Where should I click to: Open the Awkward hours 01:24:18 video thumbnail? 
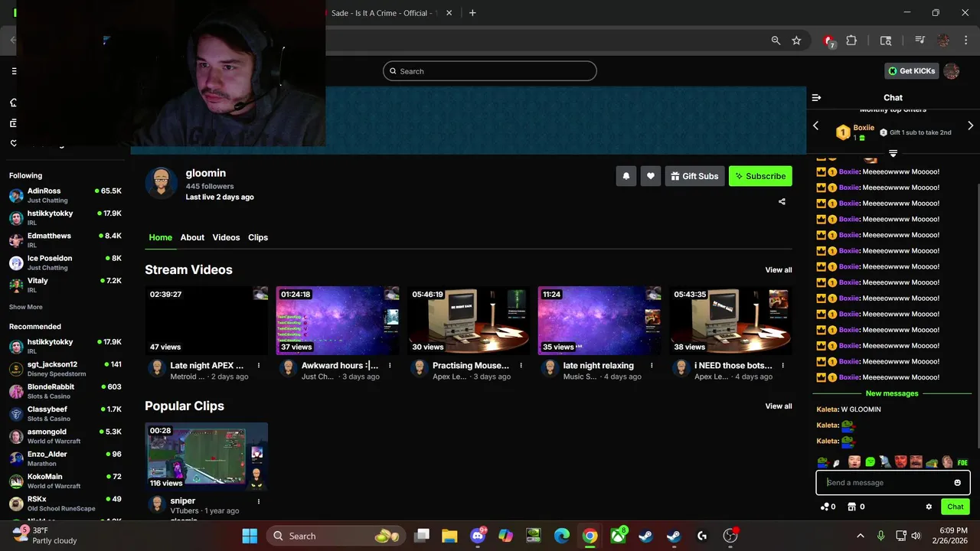point(338,321)
